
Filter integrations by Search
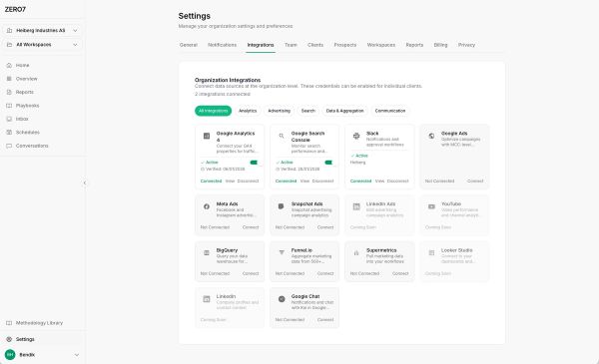tap(308, 111)
